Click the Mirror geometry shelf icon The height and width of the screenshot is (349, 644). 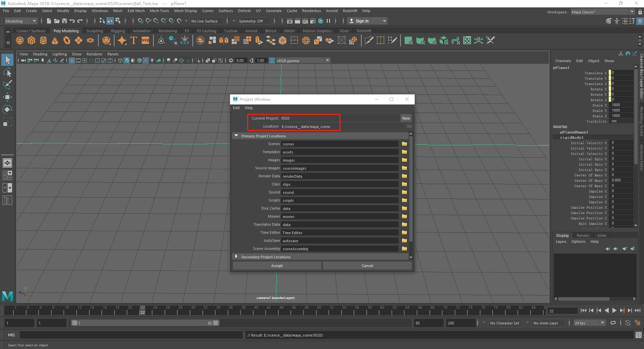[224, 41]
